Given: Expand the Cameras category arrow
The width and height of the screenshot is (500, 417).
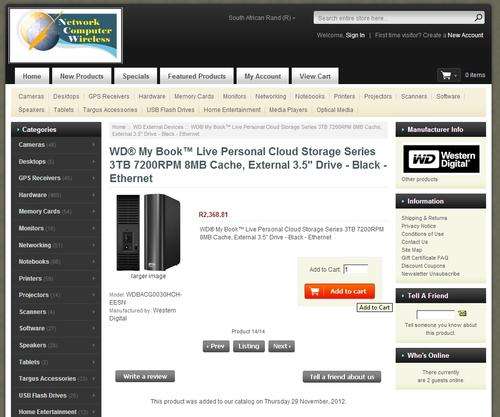Looking at the screenshot, I should click(93, 145).
